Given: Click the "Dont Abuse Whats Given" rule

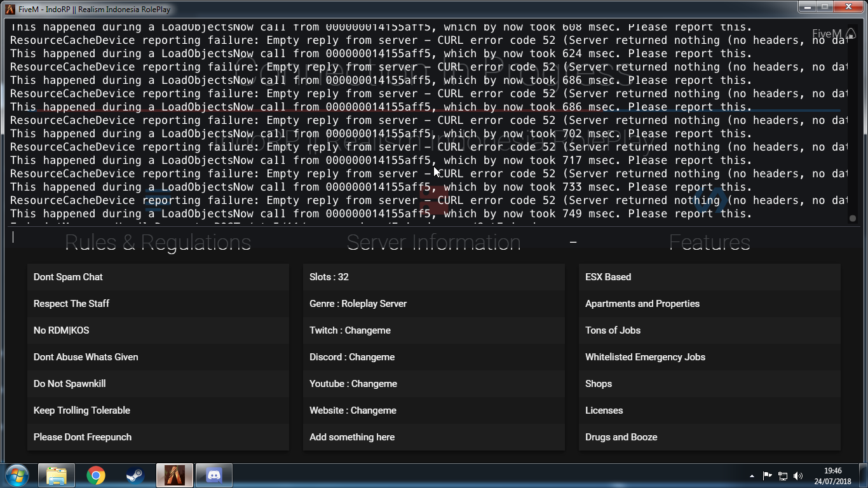Looking at the screenshot, I should 158,357.
